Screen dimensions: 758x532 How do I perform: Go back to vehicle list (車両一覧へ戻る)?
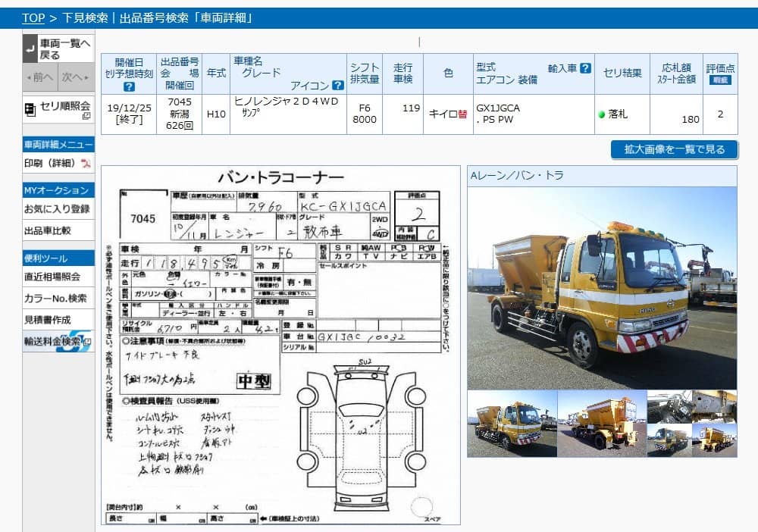[x=59, y=49]
